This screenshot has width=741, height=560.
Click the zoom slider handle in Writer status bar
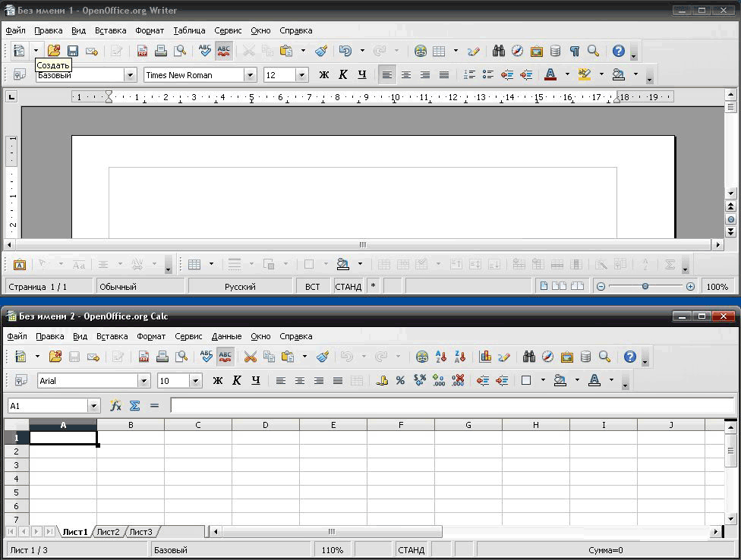645,286
